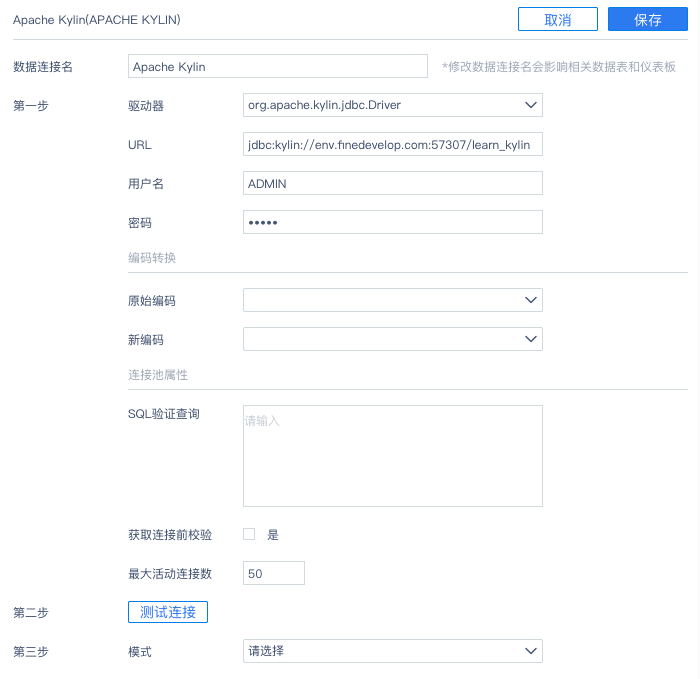
Task: Expand the 原始编码 dropdown
Action: click(393, 300)
